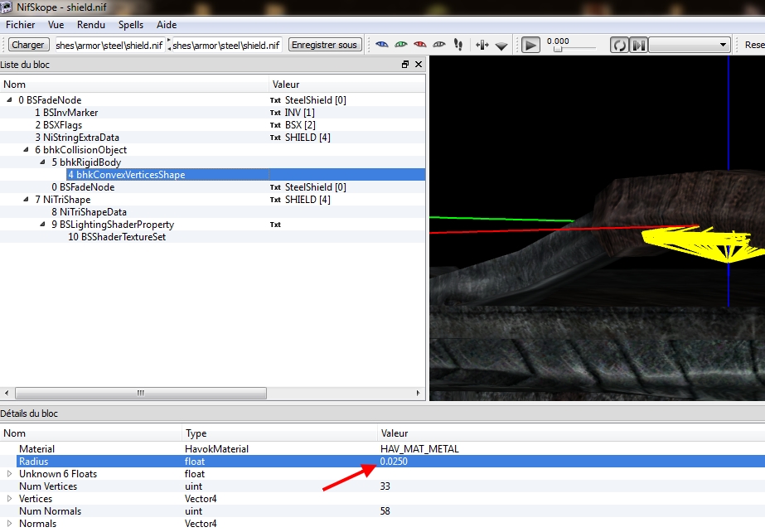The width and height of the screenshot is (765, 532).
Task: Open the Fichier menu
Action: tap(21, 25)
